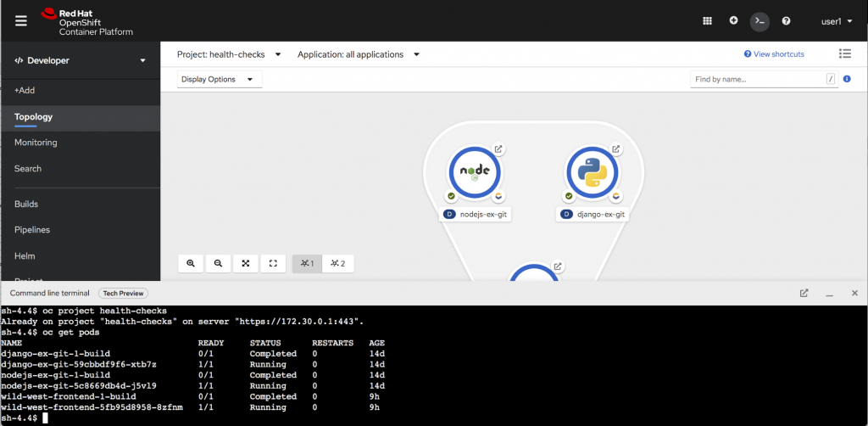Open the application launcher grid icon
The width and height of the screenshot is (868, 426).
pyautogui.click(x=708, y=20)
